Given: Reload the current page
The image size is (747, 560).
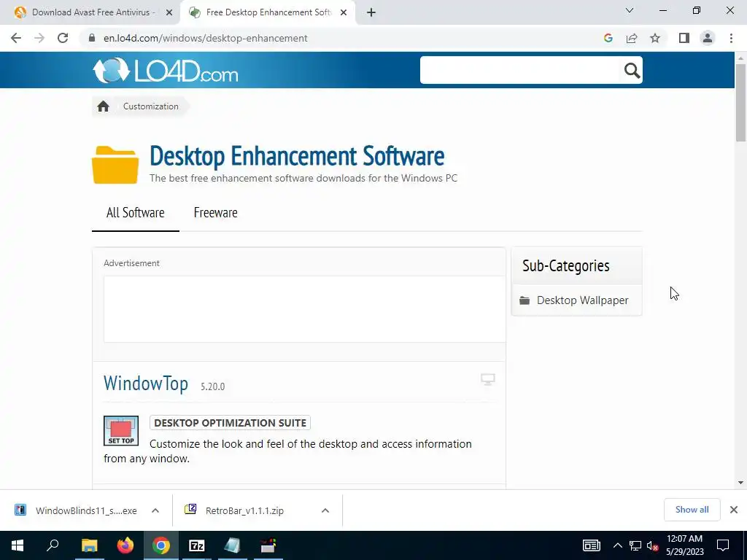Looking at the screenshot, I should coord(63,38).
